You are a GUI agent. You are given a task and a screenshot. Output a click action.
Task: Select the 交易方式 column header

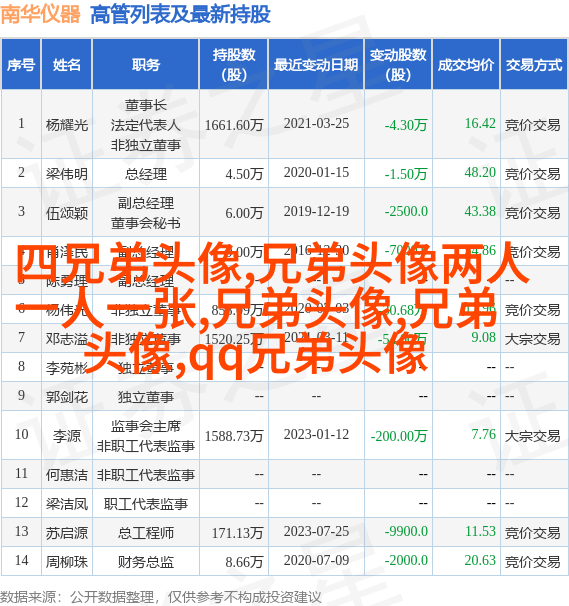(534, 65)
